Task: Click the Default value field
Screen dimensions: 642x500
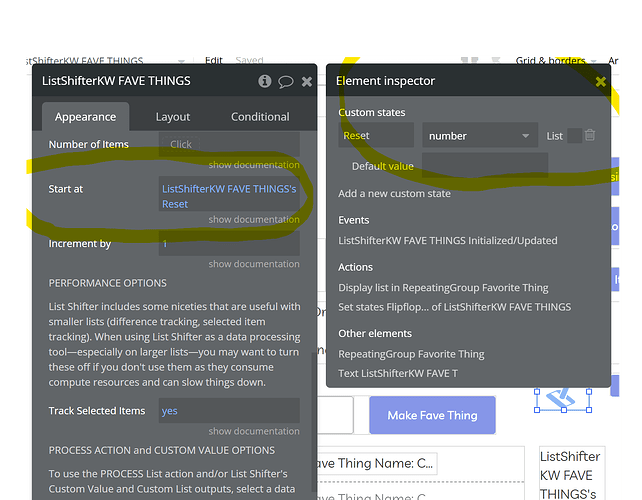Action: tap(485, 165)
